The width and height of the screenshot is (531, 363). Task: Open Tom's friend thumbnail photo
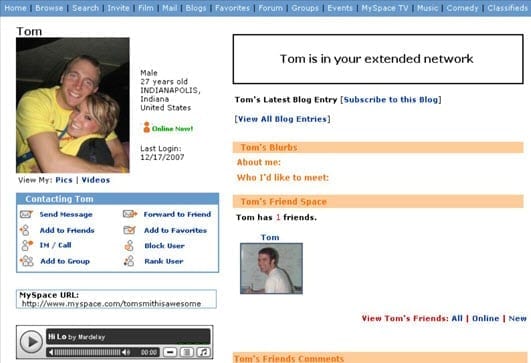tap(271, 268)
